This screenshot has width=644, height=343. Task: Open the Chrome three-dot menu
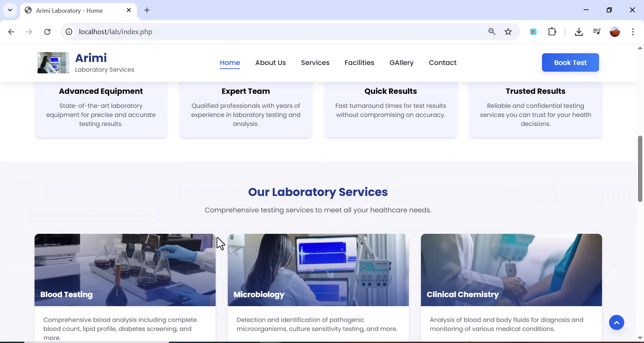click(633, 32)
